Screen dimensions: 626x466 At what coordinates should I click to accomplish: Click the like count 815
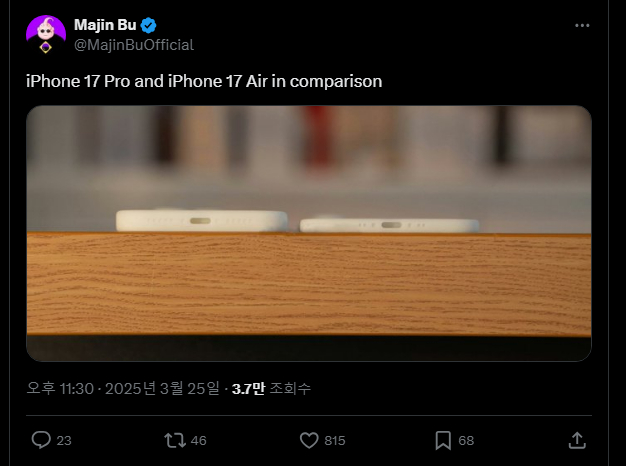pyautogui.click(x=335, y=440)
